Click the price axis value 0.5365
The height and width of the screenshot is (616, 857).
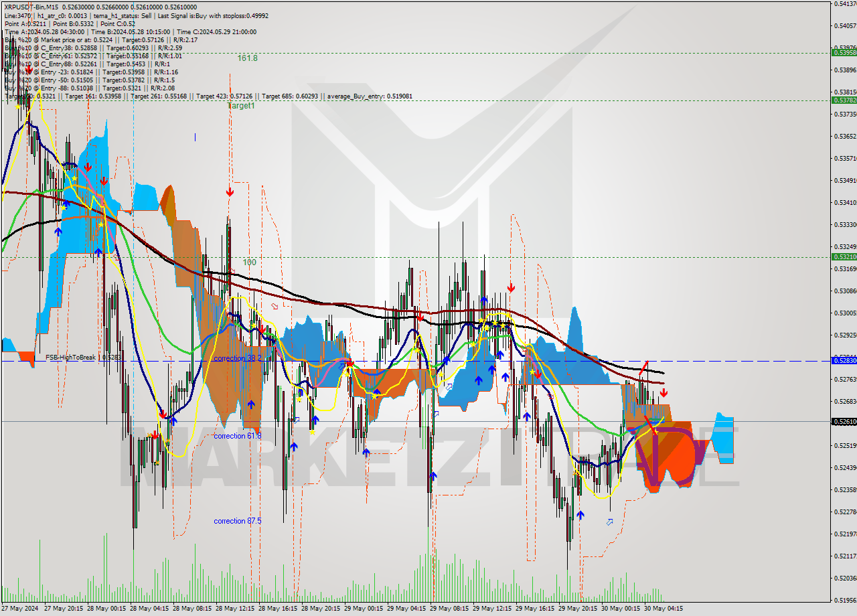[x=845, y=136]
